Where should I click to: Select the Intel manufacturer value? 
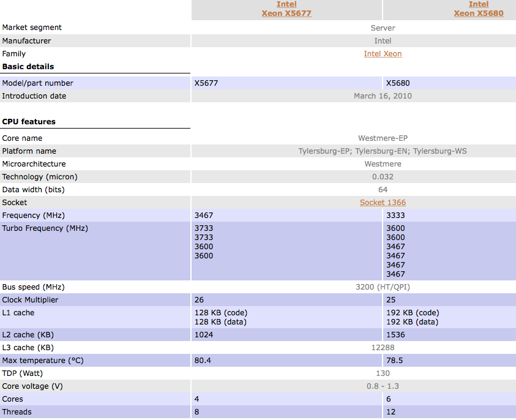383,41
